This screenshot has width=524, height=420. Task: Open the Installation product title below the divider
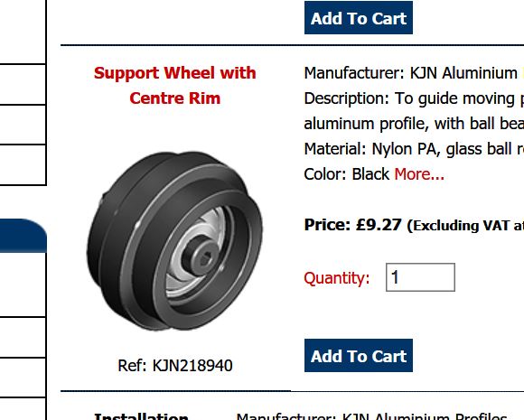(141, 416)
